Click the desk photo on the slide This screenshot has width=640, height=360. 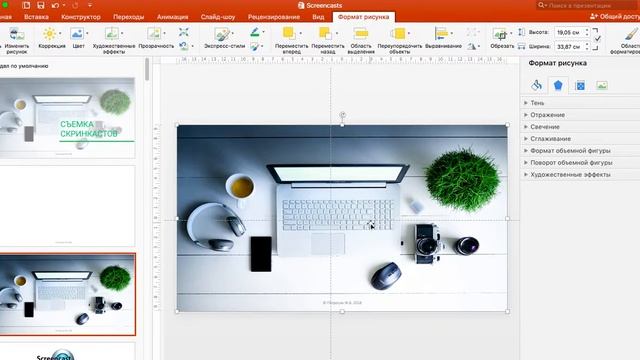(342, 218)
